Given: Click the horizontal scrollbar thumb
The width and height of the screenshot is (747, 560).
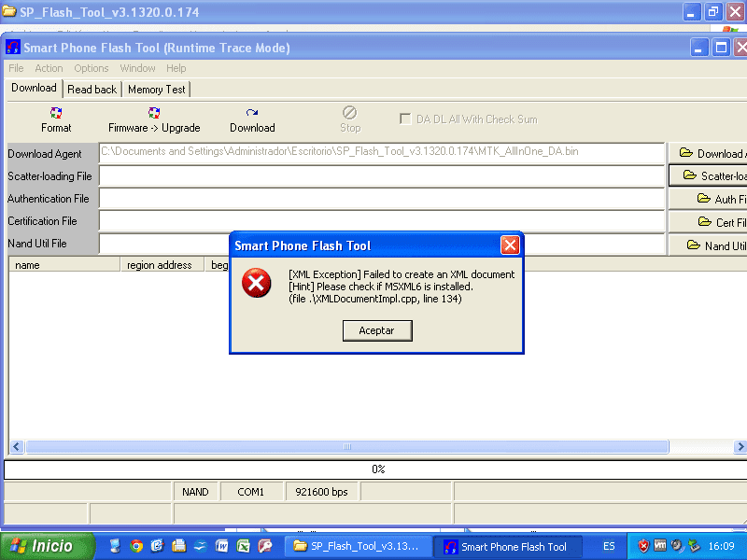Looking at the screenshot, I should 347,447.
